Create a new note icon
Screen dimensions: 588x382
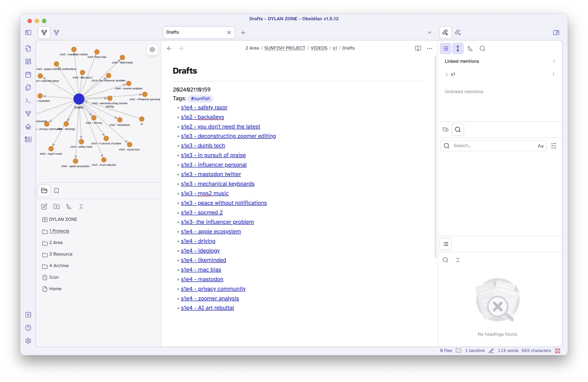pyautogui.click(x=44, y=207)
